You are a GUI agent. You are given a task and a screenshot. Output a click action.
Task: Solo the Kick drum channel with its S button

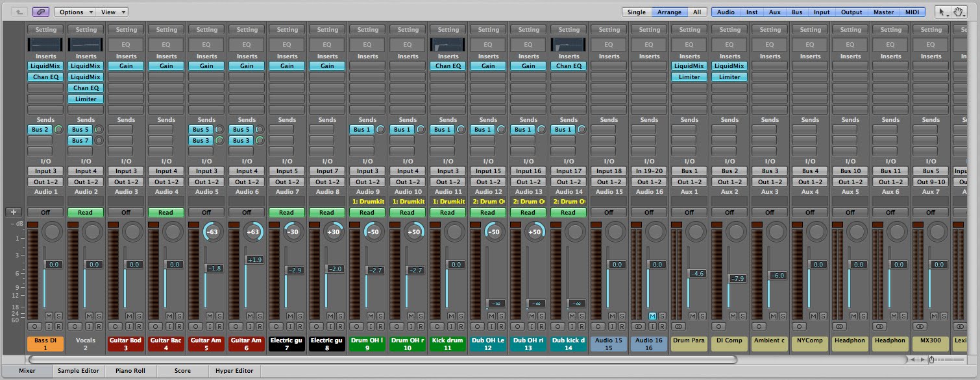[x=459, y=316]
